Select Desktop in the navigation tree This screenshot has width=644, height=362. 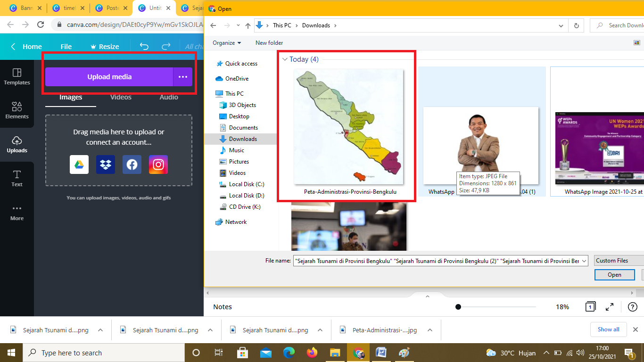[239, 116]
